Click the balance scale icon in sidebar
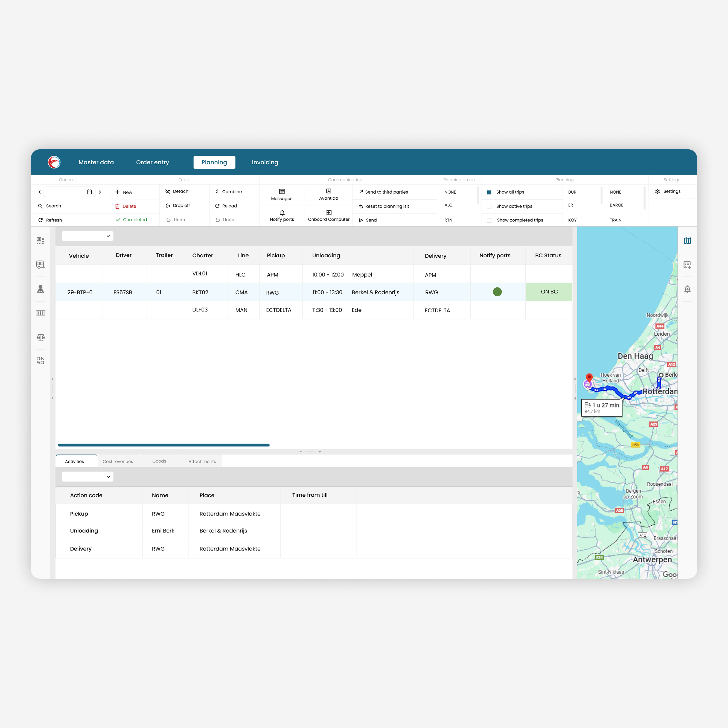 (41, 337)
